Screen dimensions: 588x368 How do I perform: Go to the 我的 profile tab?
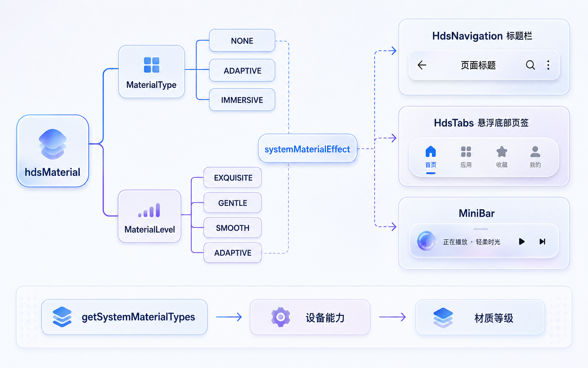coord(535,157)
